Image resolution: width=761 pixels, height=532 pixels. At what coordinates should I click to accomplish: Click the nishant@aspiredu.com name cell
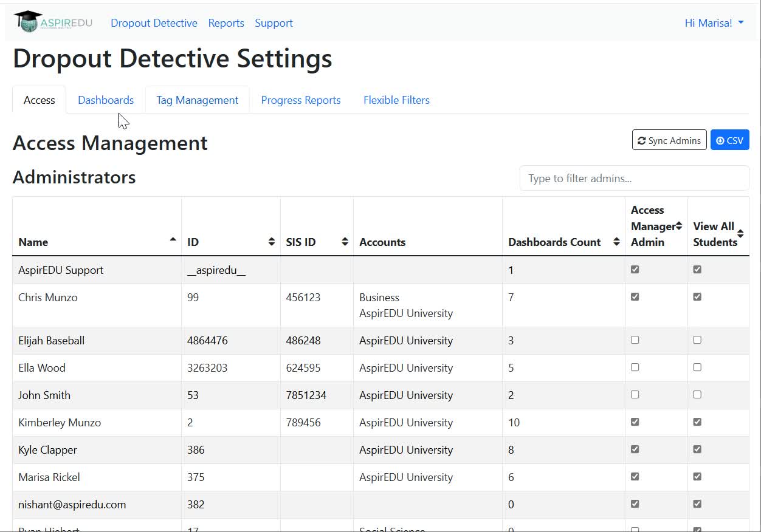click(x=97, y=505)
